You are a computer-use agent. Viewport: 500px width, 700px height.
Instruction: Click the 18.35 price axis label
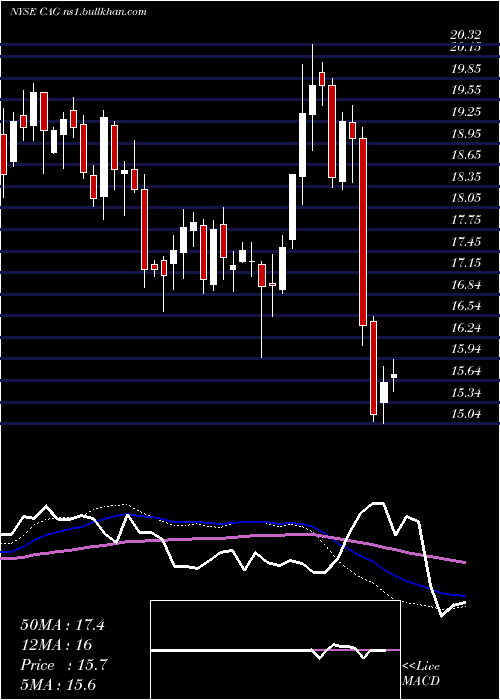[466, 177]
